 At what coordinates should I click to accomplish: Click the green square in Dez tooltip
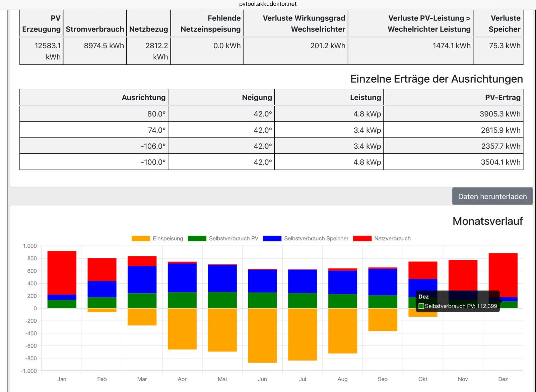pyautogui.click(x=421, y=306)
